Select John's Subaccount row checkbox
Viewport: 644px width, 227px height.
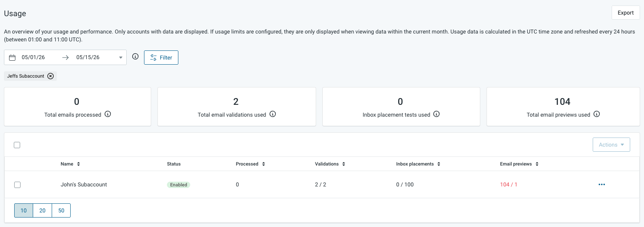[x=17, y=185]
